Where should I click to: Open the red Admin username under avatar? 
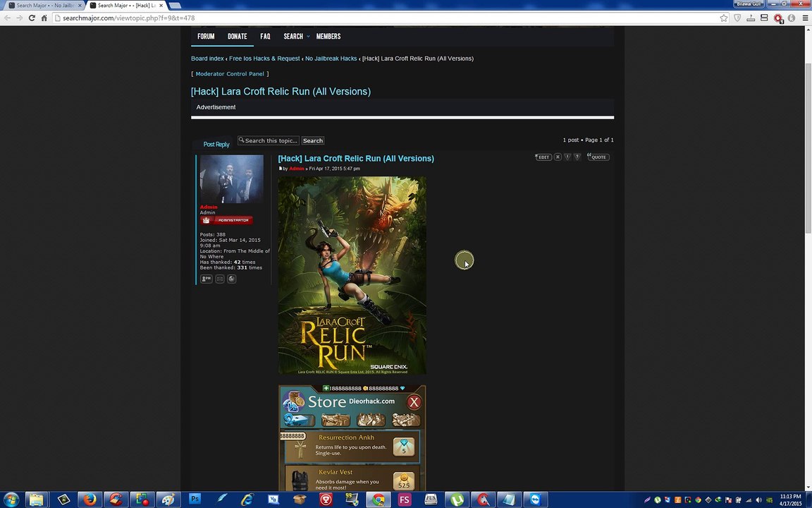pyautogui.click(x=209, y=207)
